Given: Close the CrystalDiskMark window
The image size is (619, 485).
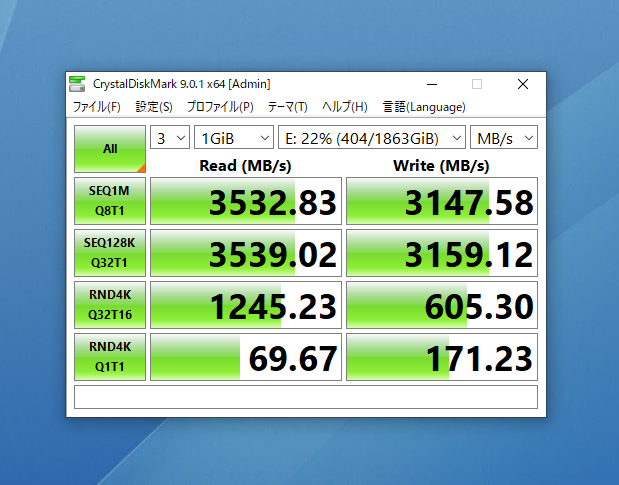Looking at the screenshot, I should pyautogui.click(x=523, y=84).
